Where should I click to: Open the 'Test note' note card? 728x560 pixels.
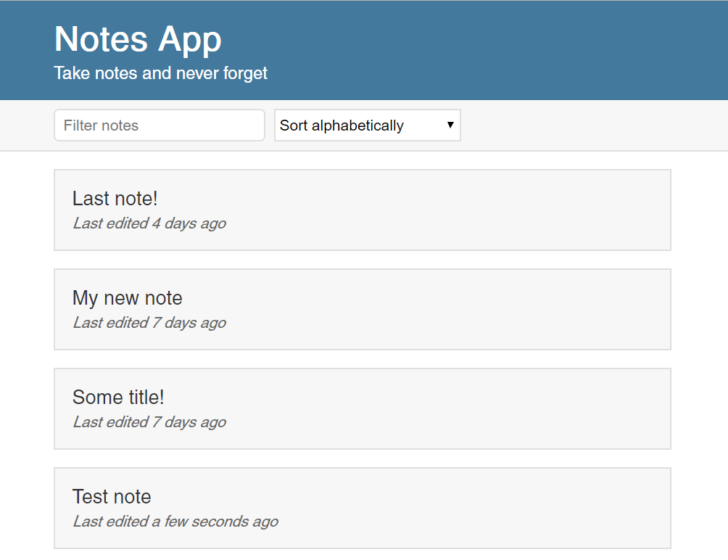(x=362, y=508)
